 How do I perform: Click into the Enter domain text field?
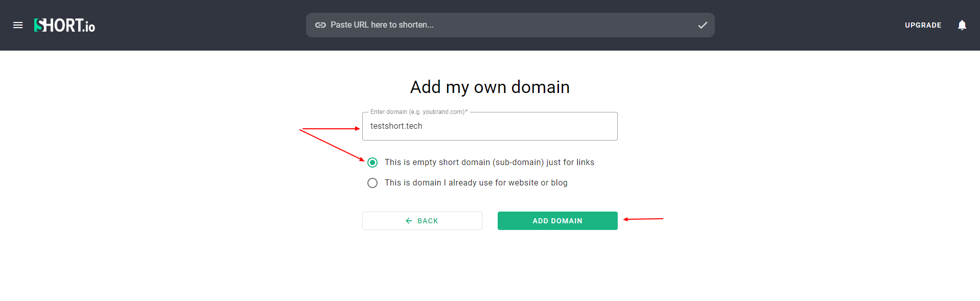coord(489,126)
